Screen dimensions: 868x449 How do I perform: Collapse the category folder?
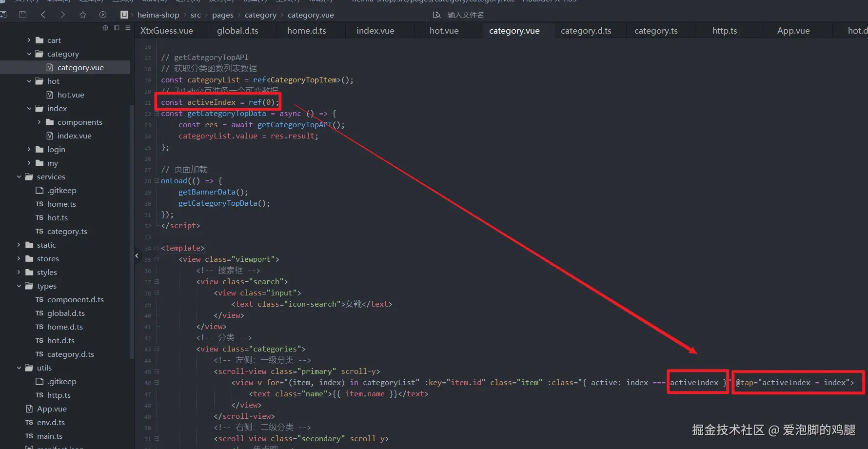(29, 54)
